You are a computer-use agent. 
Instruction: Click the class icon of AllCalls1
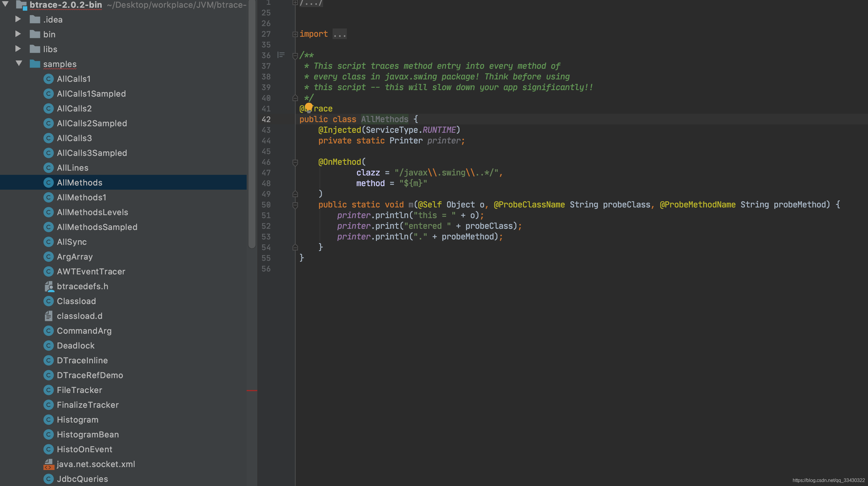tap(49, 79)
